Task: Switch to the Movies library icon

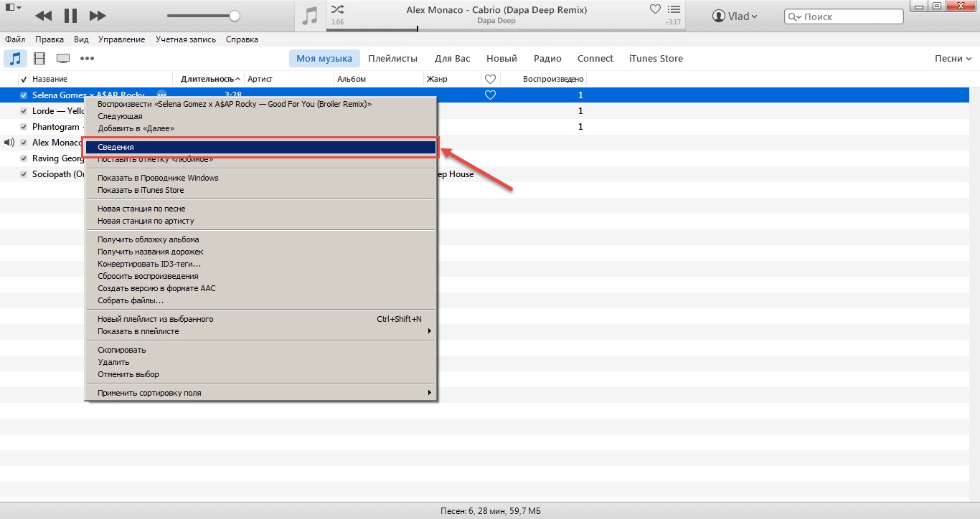Action: pyautogui.click(x=39, y=59)
